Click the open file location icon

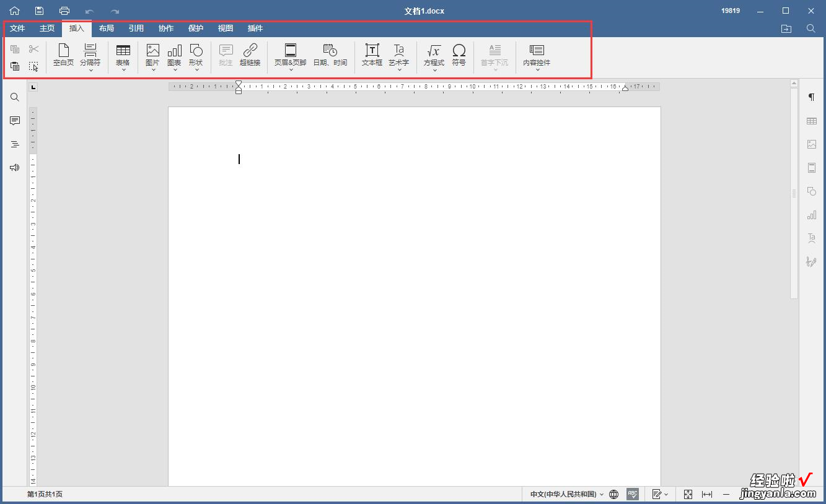point(786,28)
